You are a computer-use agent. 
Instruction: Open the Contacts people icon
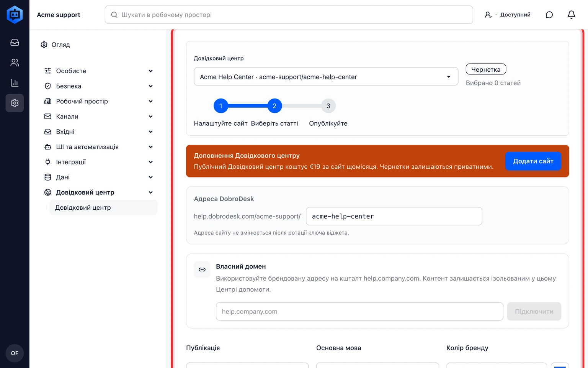click(x=15, y=62)
